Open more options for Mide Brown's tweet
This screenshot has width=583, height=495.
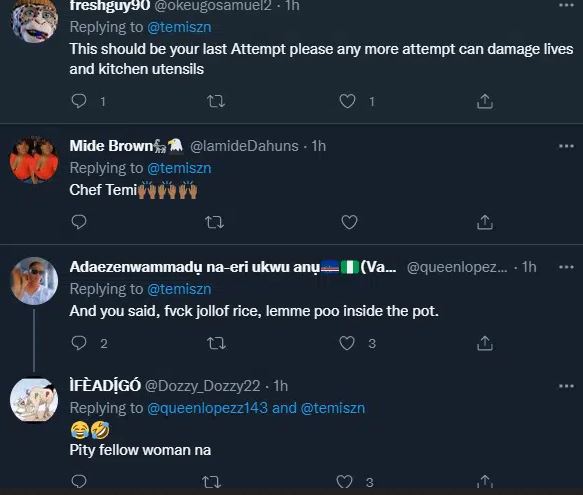tap(566, 146)
